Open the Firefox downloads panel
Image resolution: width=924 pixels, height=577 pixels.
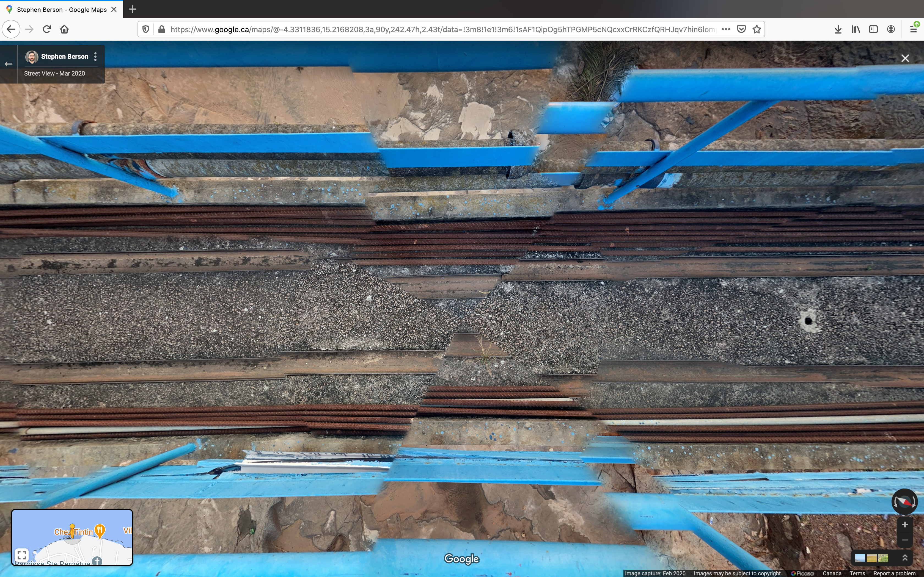coord(838,29)
